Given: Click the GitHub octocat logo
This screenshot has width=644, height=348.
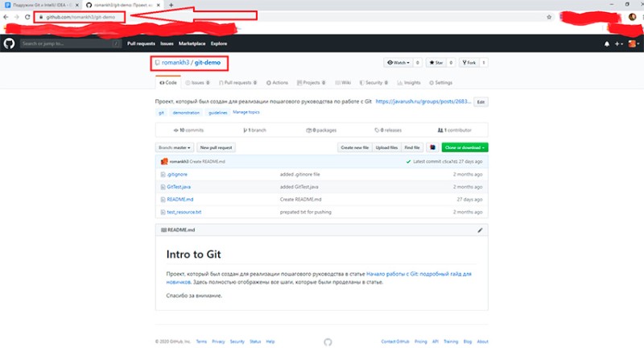Looking at the screenshot, I should coord(9,43).
